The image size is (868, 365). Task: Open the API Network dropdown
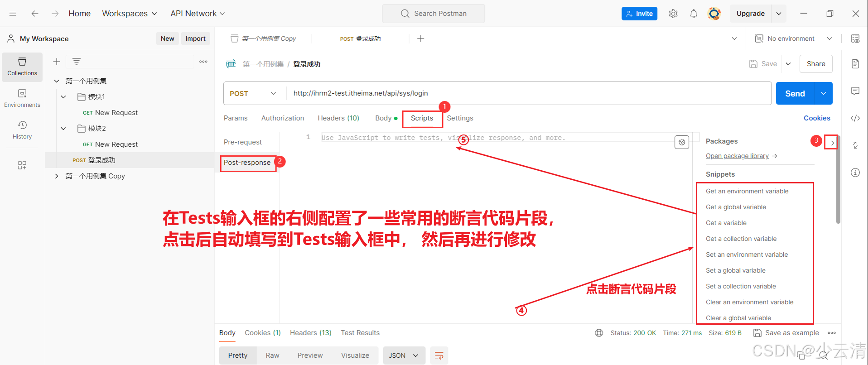[x=198, y=14]
